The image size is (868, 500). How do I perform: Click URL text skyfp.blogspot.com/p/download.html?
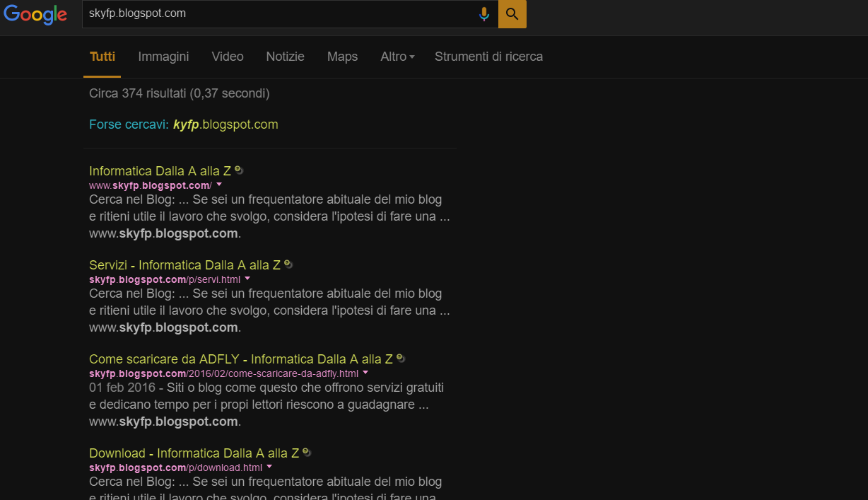[x=176, y=467]
